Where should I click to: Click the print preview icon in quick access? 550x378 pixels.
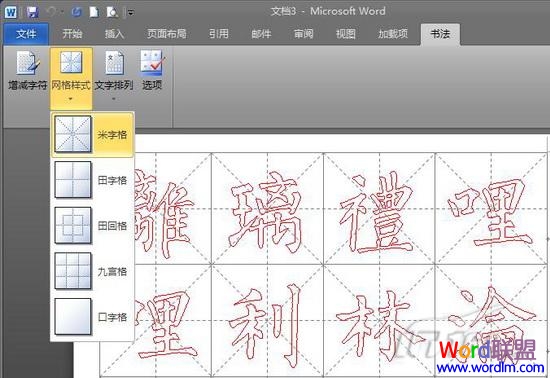click(x=112, y=13)
